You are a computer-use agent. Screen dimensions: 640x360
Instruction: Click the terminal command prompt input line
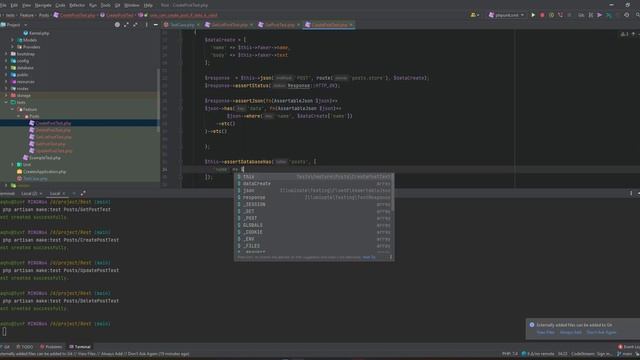[x=320, y=331]
